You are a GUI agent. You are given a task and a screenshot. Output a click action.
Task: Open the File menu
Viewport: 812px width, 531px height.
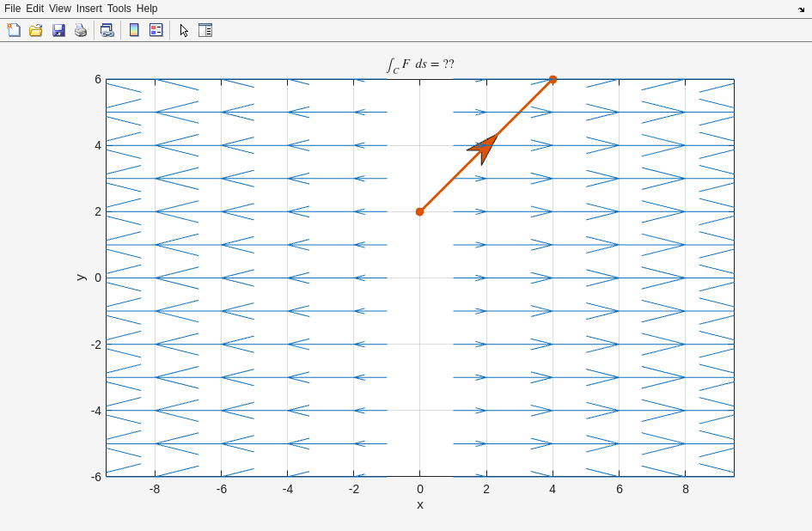coord(12,9)
